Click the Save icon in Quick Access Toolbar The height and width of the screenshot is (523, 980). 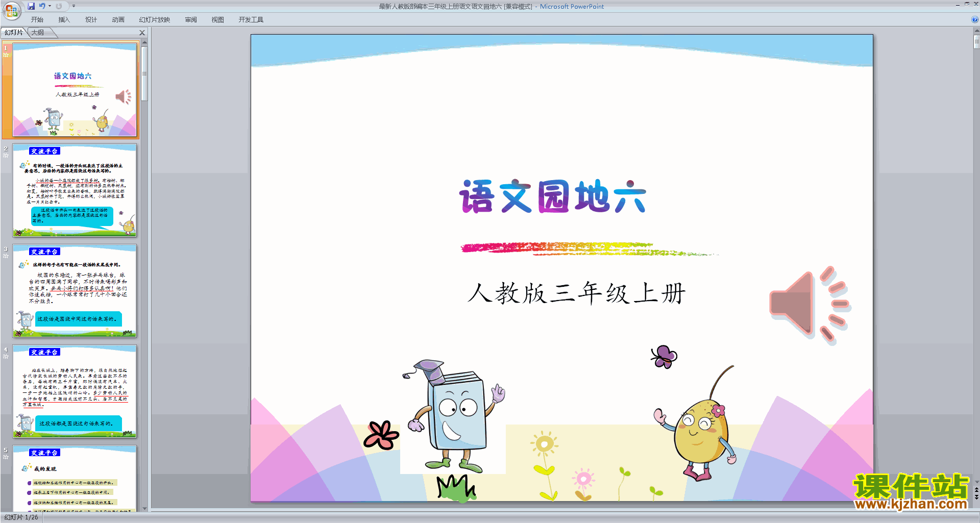pos(31,6)
